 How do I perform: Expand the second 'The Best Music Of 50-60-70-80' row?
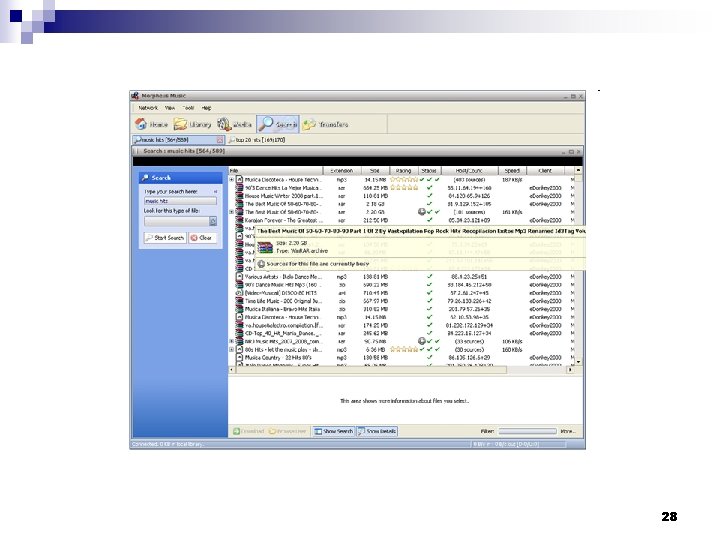tap(232, 212)
